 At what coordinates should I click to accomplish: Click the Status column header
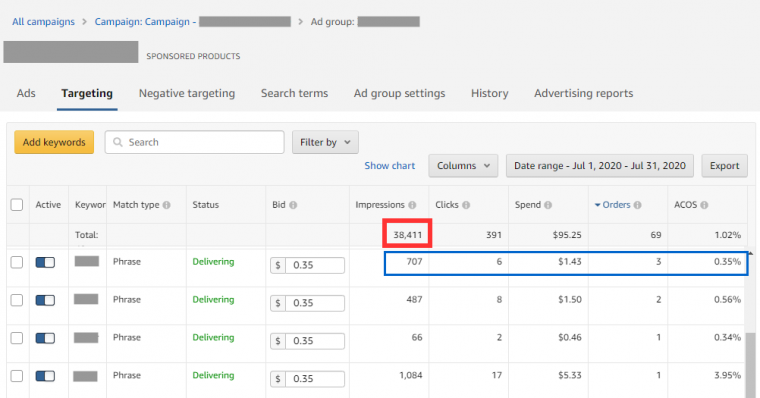206,205
